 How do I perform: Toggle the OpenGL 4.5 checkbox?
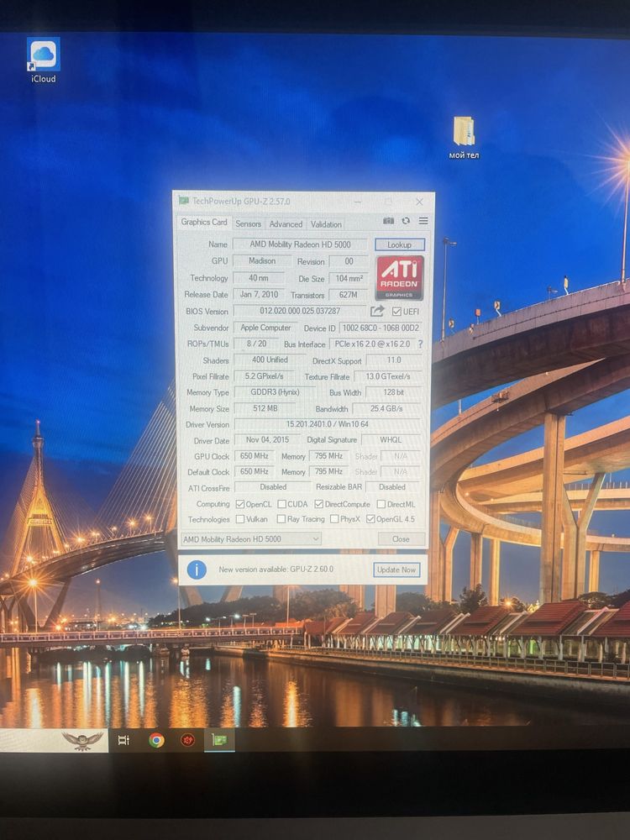[370, 519]
